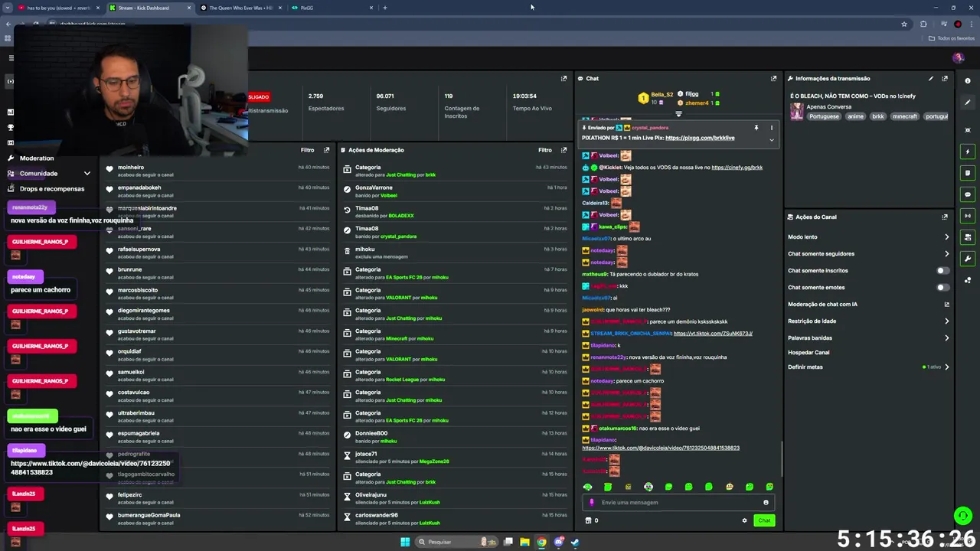Open Moderation in the left sidebar

pyautogui.click(x=36, y=158)
